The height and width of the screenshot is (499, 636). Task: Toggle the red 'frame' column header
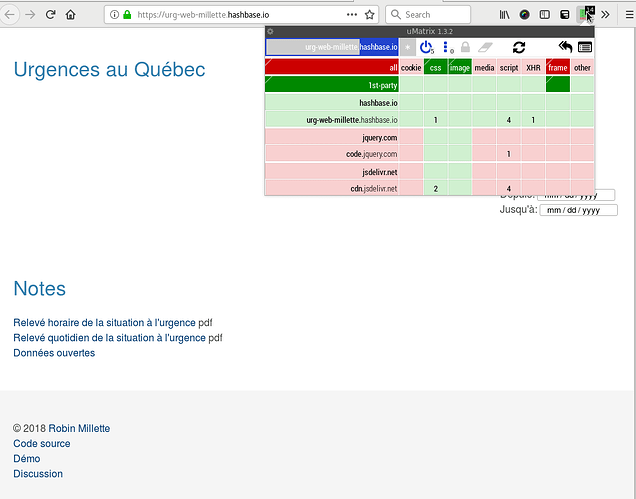tap(558, 67)
